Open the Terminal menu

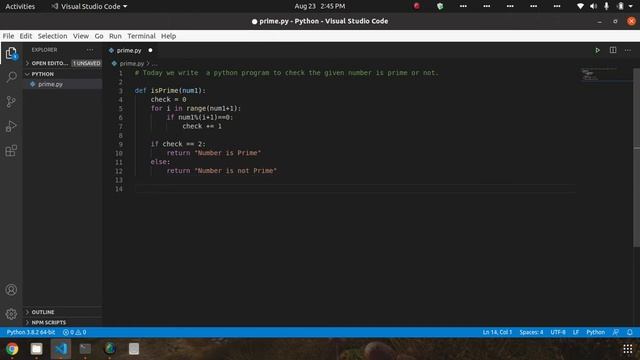coord(141,36)
